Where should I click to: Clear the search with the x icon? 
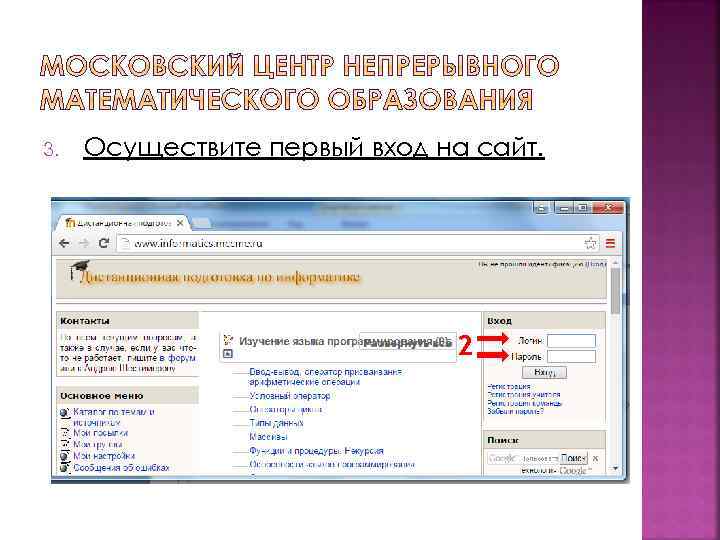click(596, 458)
